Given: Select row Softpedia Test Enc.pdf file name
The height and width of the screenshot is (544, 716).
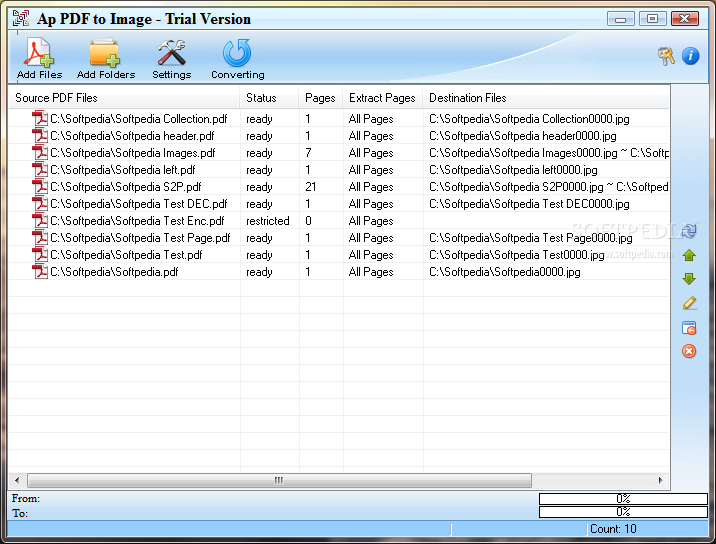Looking at the screenshot, I should 137,221.
